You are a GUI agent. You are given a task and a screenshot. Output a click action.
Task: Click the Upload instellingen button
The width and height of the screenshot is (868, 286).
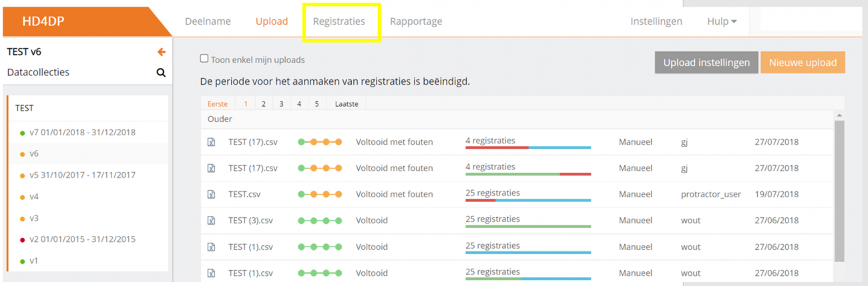(706, 63)
